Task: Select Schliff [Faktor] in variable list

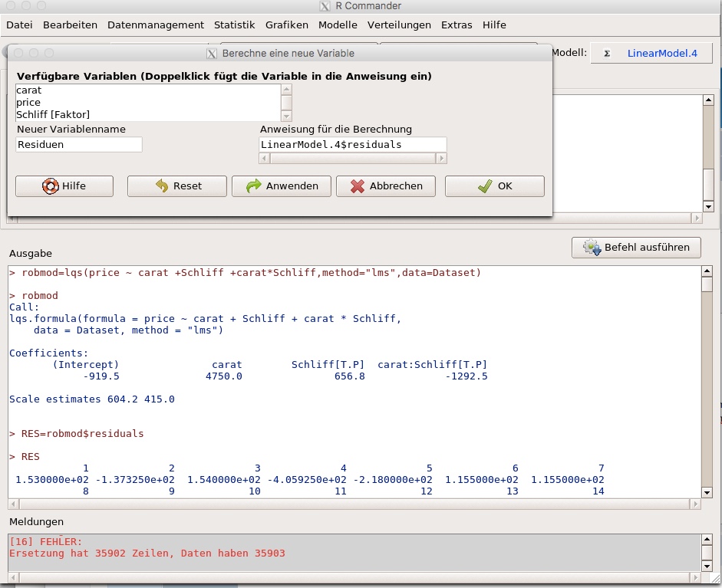Action: 53,114
